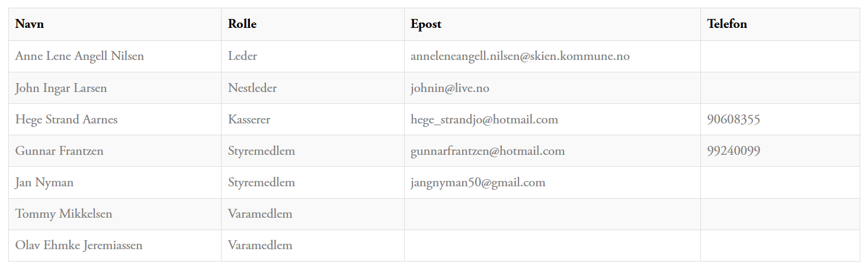Click the Navn column header
Screen dimensions: 868x264
pos(29,24)
